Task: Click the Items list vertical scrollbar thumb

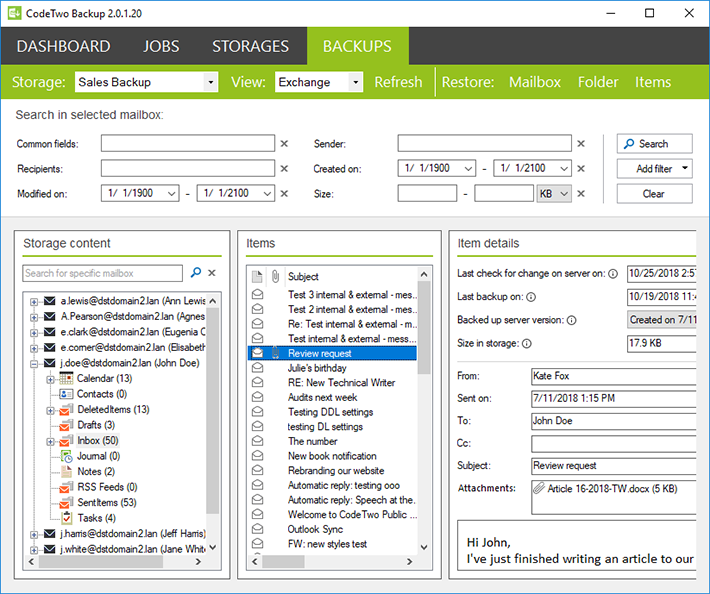Action: tap(423, 327)
